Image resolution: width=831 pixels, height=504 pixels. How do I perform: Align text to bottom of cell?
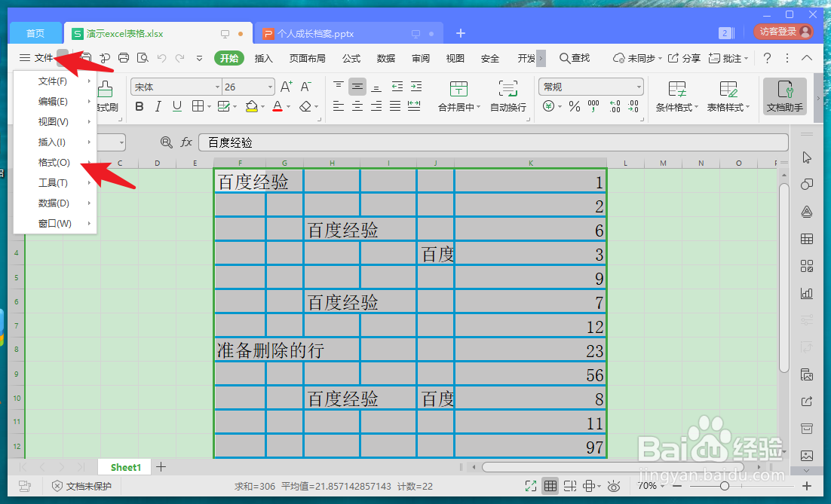(x=376, y=87)
